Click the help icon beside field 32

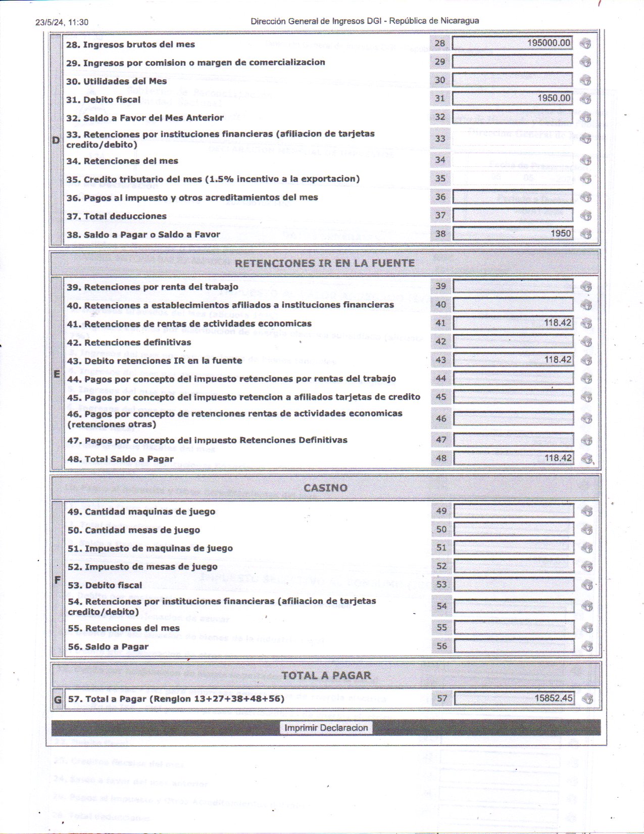(585, 117)
